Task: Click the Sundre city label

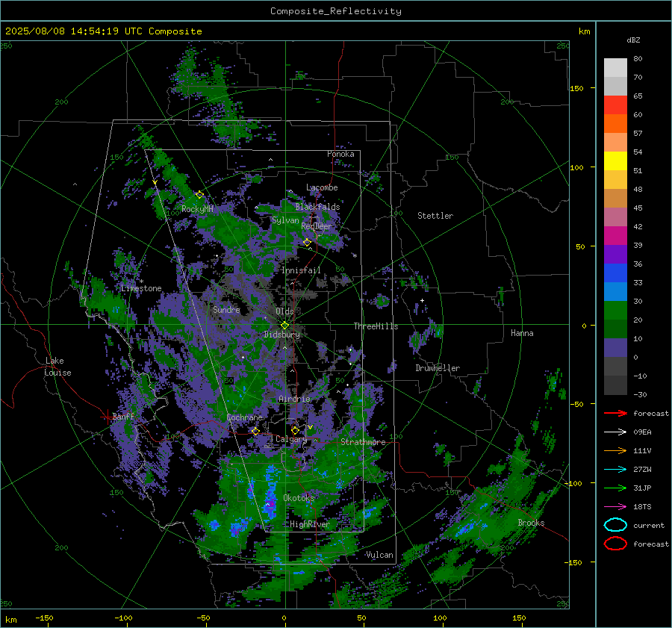Action: pos(226,310)
